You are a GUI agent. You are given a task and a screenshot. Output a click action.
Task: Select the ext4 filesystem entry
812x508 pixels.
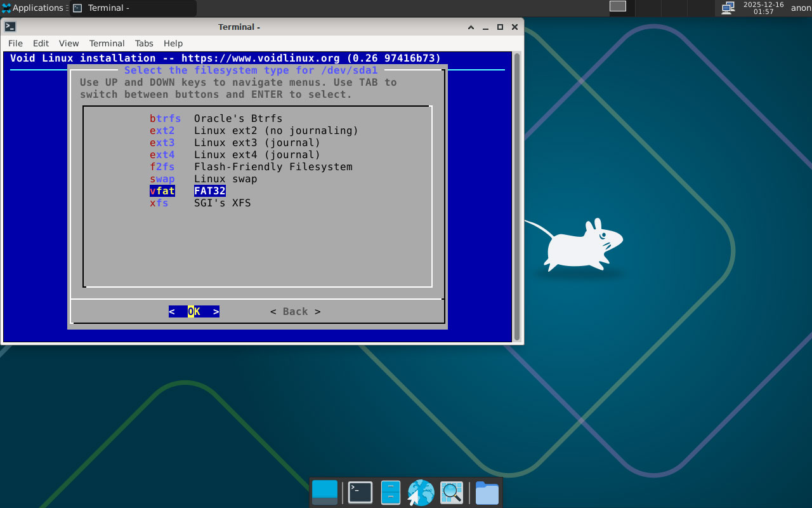[x=235, y=155]
